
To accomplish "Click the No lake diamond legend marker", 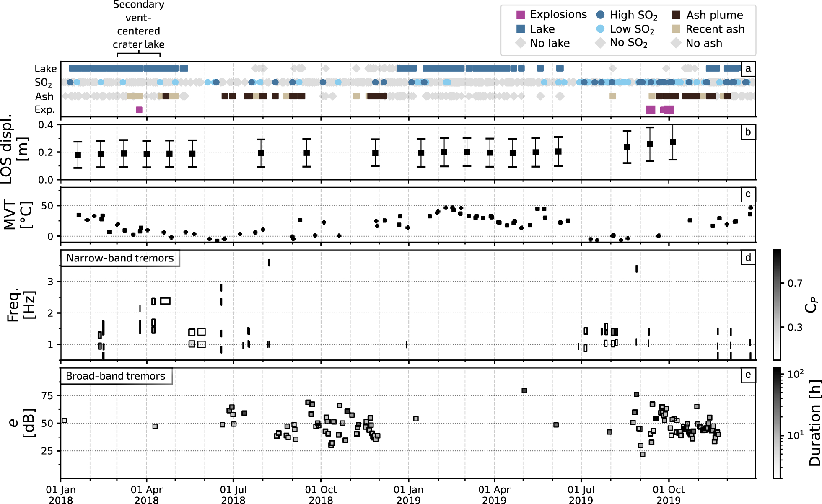I will click(x=520, y=43).
